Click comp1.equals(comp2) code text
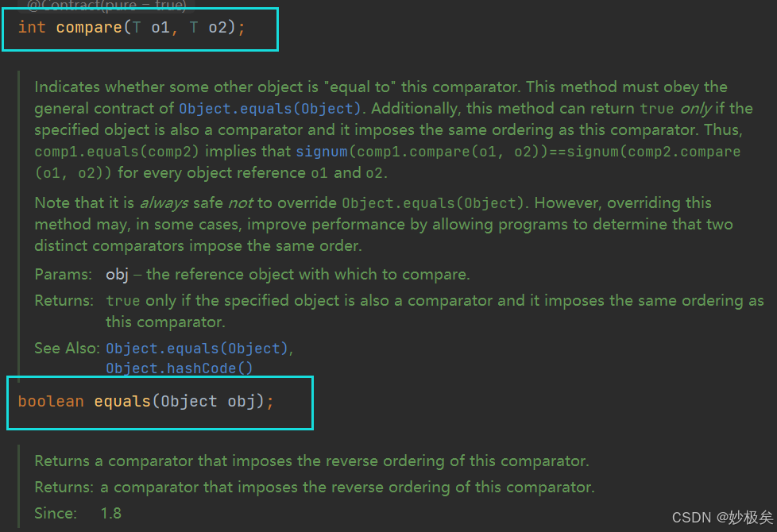 [x=117, y=151]
